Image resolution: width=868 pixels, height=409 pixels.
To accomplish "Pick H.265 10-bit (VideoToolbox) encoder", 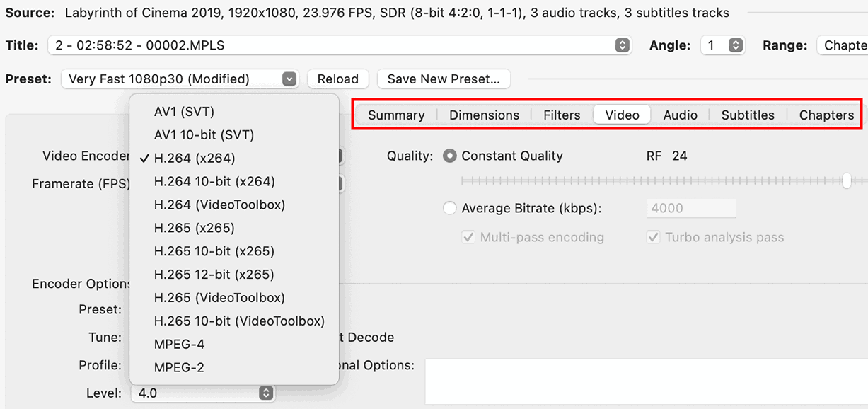I will coord(239,321).
